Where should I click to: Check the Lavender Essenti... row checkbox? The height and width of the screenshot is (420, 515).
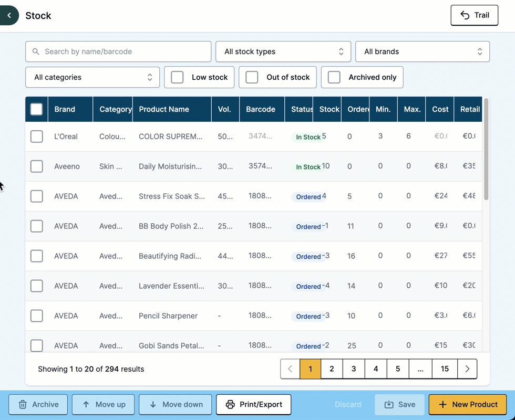coord(36,286)
